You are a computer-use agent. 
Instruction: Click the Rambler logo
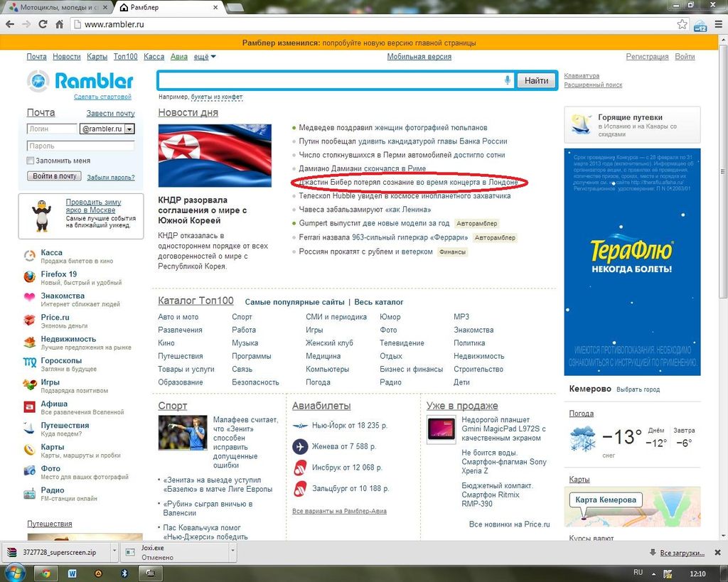80,81
